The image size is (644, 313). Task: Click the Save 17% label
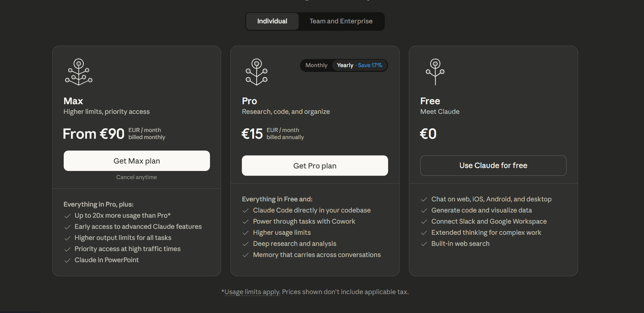370,65
